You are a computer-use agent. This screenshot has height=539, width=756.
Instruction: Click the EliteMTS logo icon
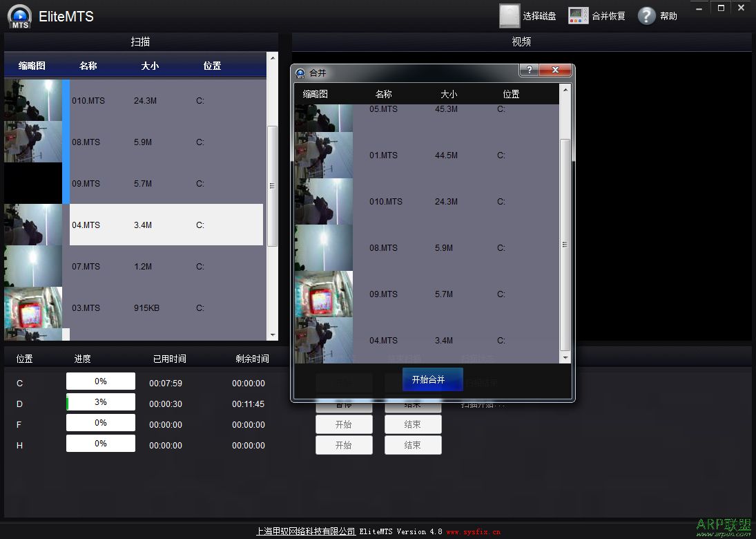[x=20, y=16]
